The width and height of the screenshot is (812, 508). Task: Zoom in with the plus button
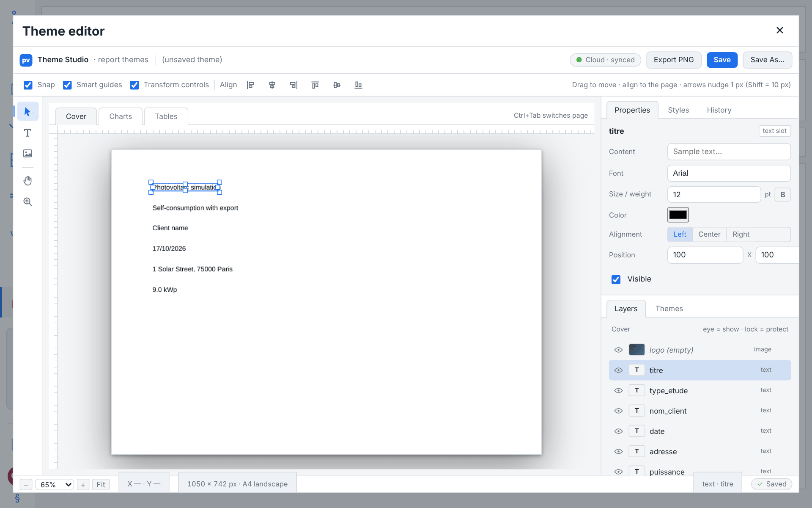tap(83, 484)
